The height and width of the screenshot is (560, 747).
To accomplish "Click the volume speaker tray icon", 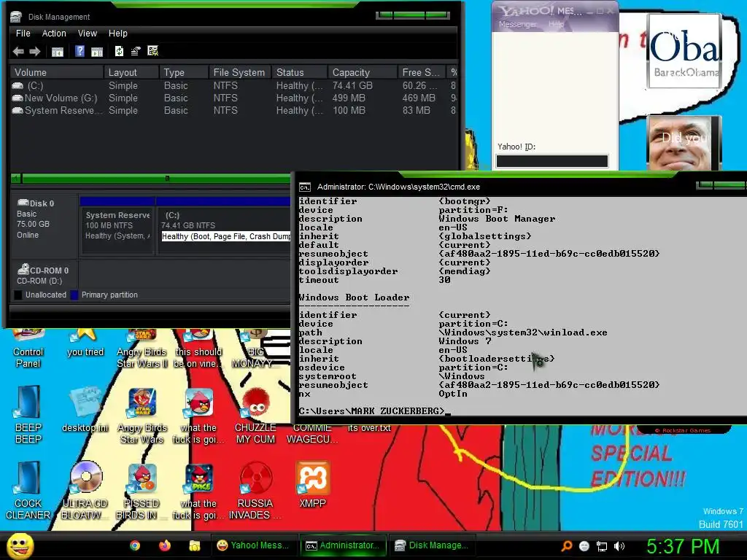I will tap(619, 546).
